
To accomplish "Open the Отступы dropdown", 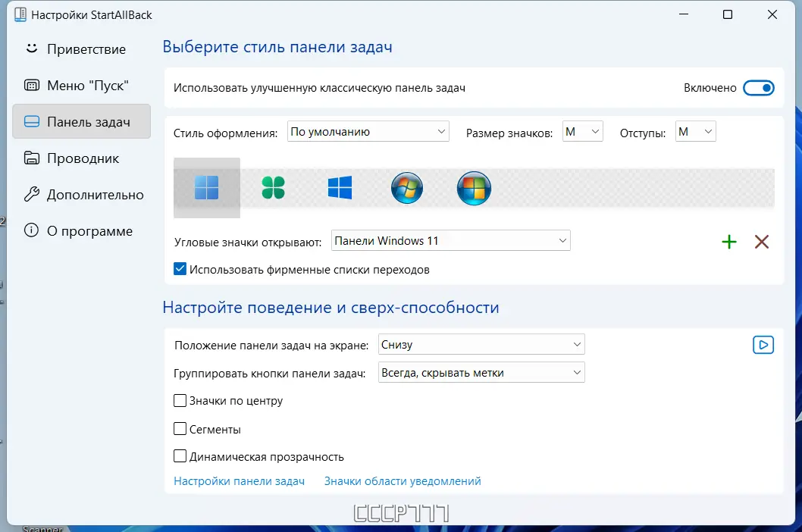I will (x=696, y=131).
